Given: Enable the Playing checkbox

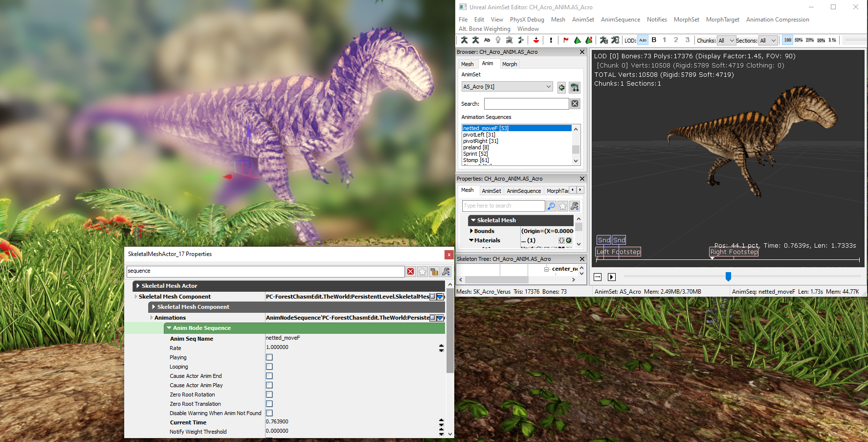Looking at the screenshot, I should coord(269,357).
